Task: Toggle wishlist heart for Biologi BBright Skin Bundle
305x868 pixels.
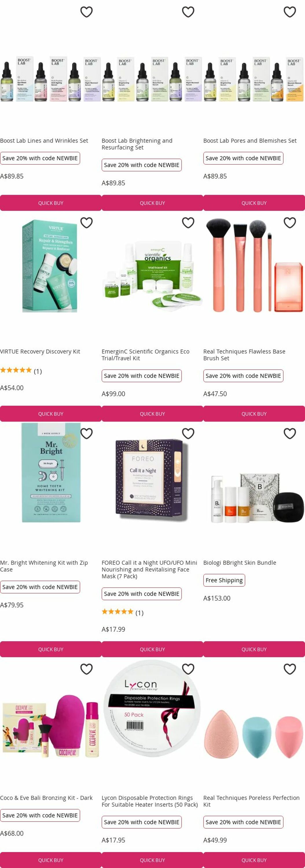Action: (x=290, y=434)
